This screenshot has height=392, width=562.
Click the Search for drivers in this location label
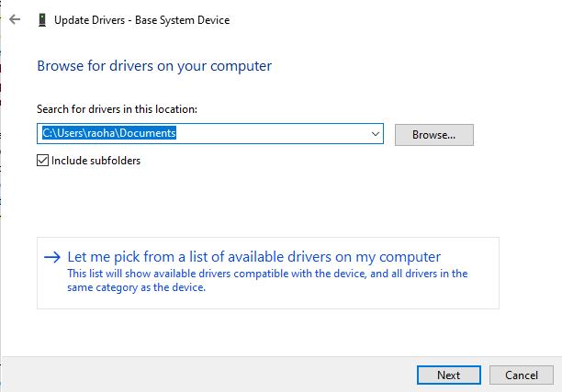[x=117, y=109]
